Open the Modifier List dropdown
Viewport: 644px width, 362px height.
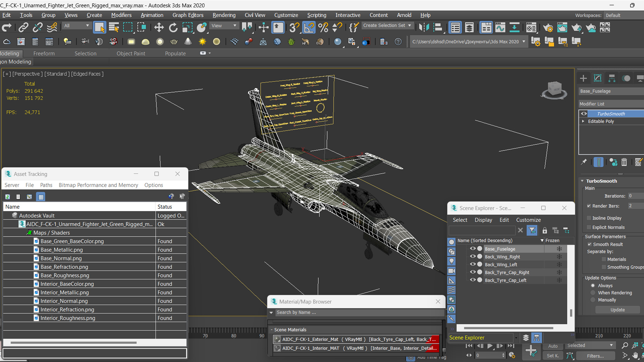tap(611, 104)
